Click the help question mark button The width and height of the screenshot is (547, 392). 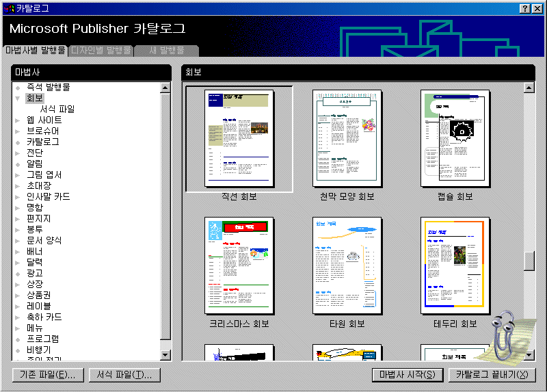(525, 9)
